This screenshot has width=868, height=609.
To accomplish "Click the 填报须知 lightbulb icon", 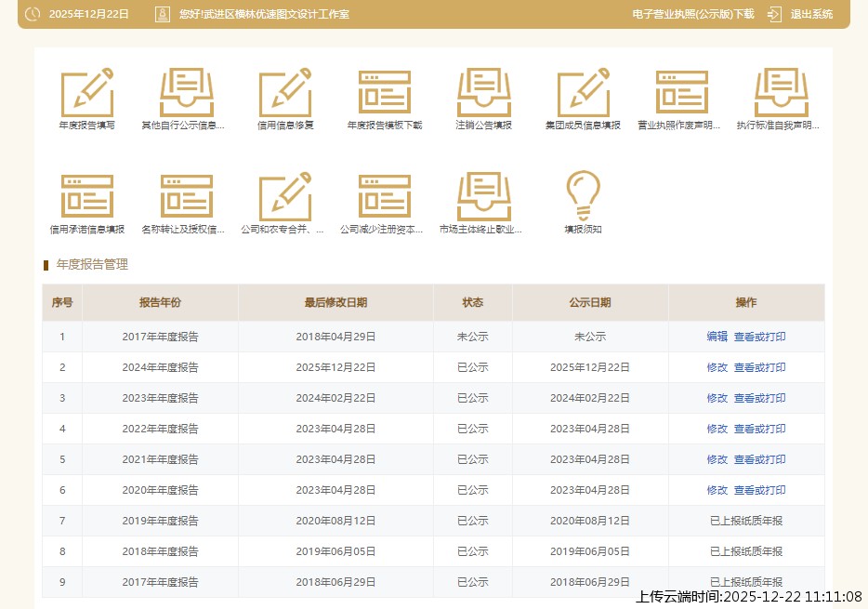I will pyautogui.click(x=583, y=197).
